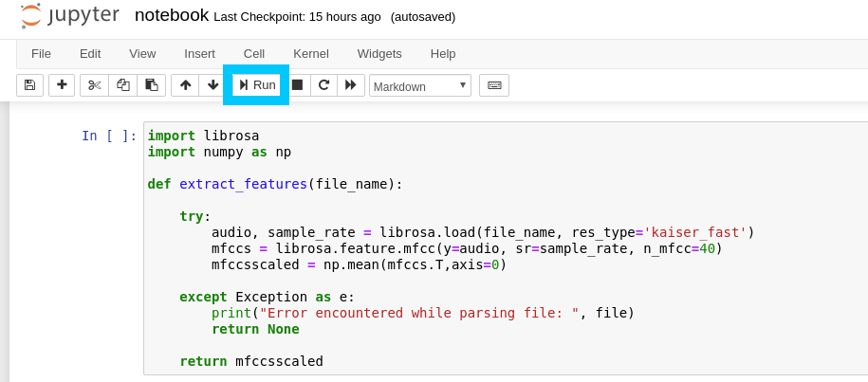Copy selected cells icon
This screenshot has height=382, width=868.
[x=122, y=85]
